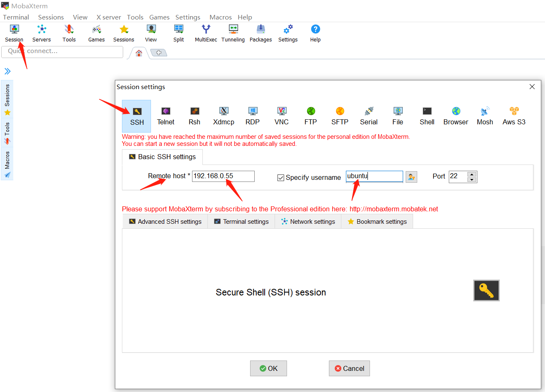
Task: Toggle the Specify username checkbox
Action: 281,178
